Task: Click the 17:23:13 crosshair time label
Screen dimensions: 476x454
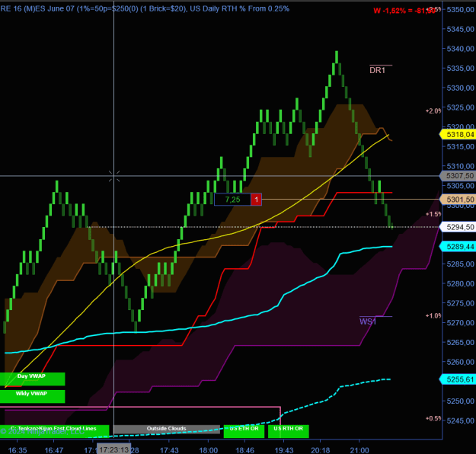Action: (113, 449)
